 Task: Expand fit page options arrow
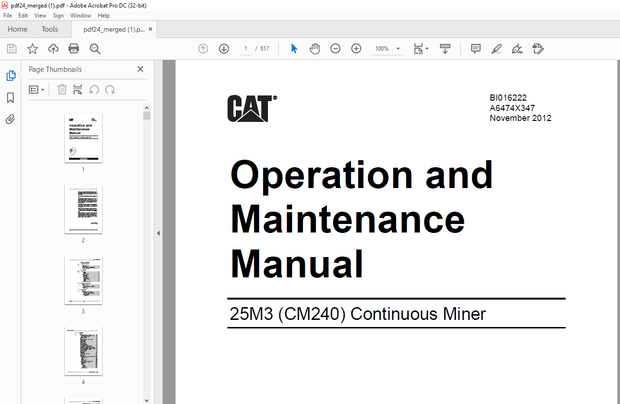(427, 49)
